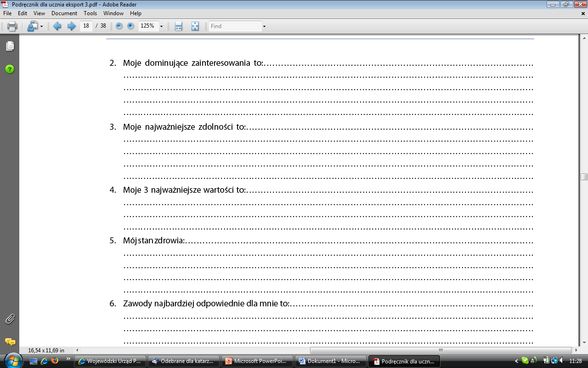
Task: Click the page number field showing 18
Action: click(86, 26)
